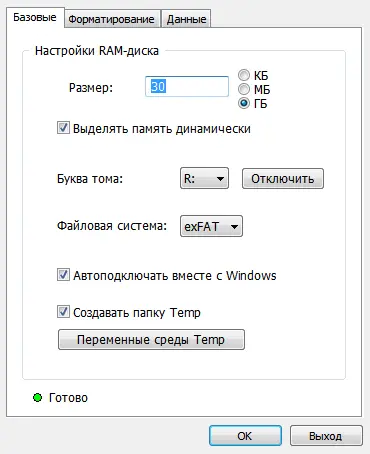The image size is (370, 454).
Task: Click the Выход button
Action: pos(326,436)
